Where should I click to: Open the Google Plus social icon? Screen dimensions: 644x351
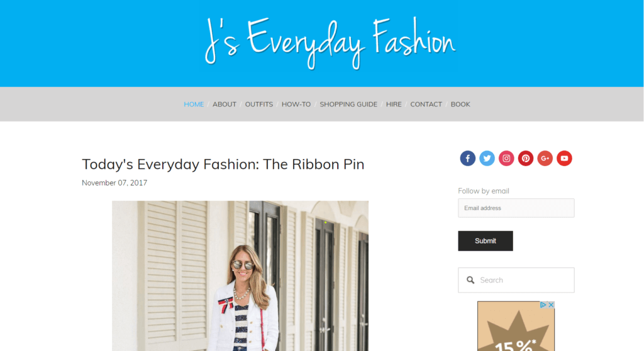[x=545, y=159]
